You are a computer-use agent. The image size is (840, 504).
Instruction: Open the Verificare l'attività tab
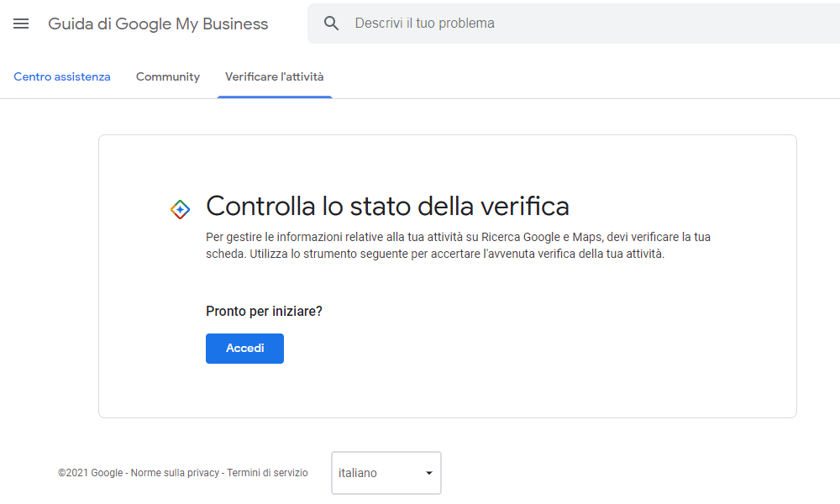tap(275, 76)
